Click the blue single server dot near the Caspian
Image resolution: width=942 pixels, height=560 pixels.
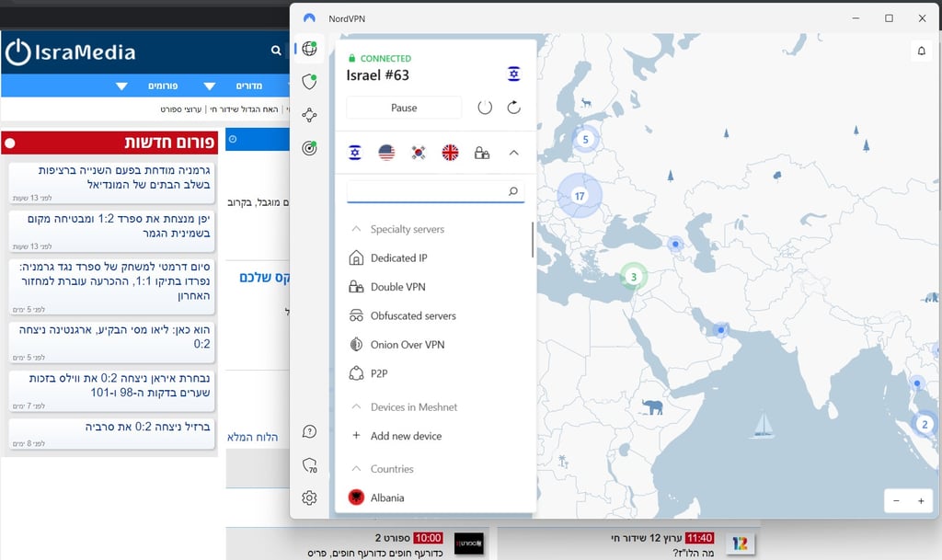(675, 244)
